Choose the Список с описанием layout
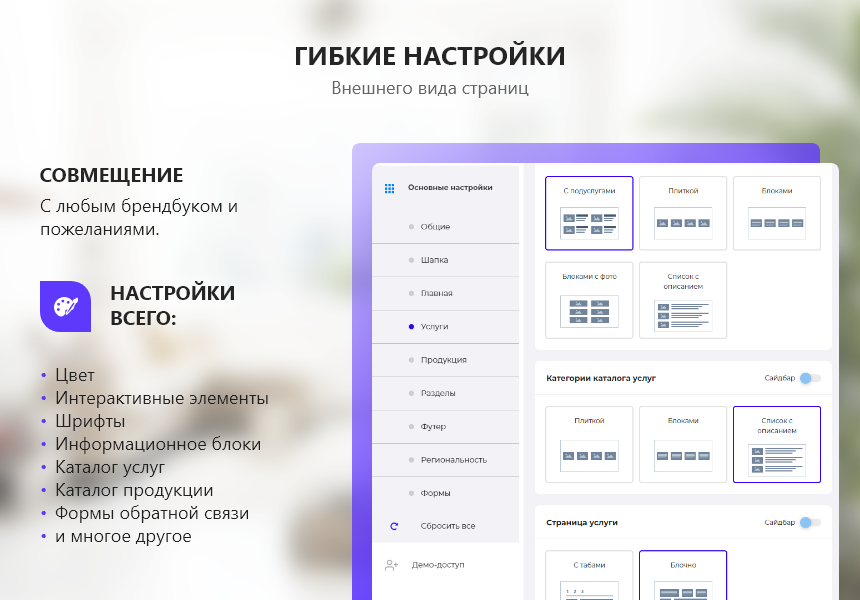The image size is (860, 600). pos(683,300)
